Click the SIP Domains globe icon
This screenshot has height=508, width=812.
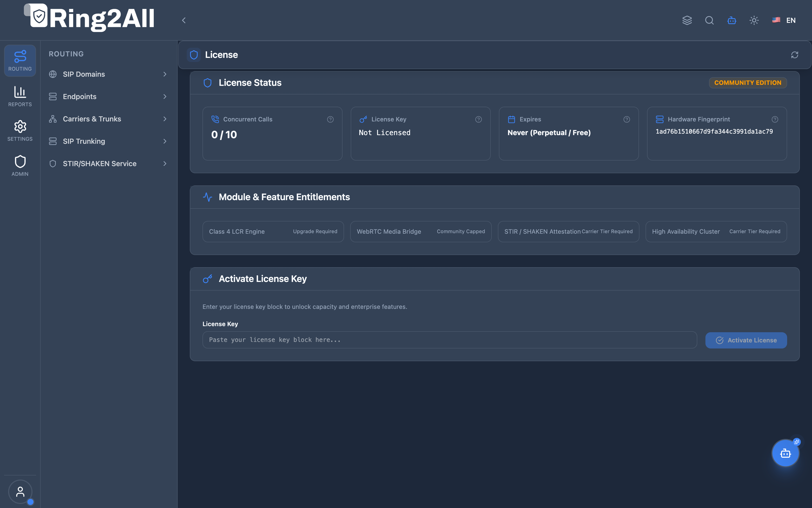(53, 74)
